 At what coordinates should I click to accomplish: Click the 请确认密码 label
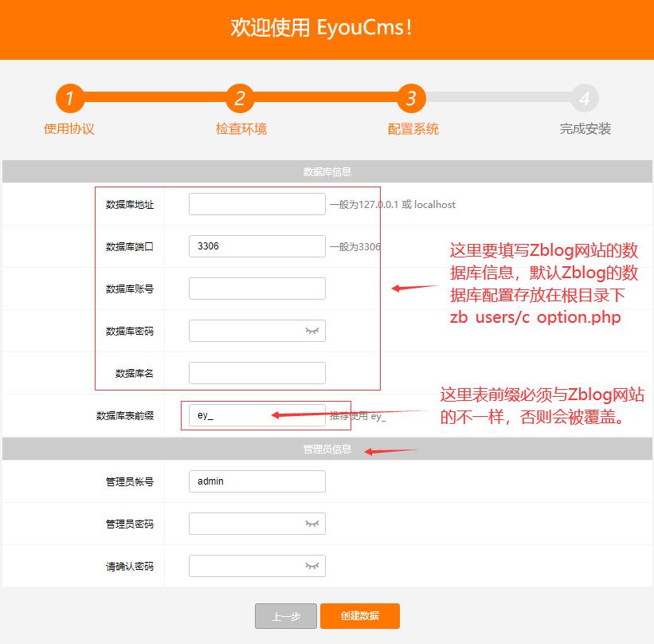130,567
